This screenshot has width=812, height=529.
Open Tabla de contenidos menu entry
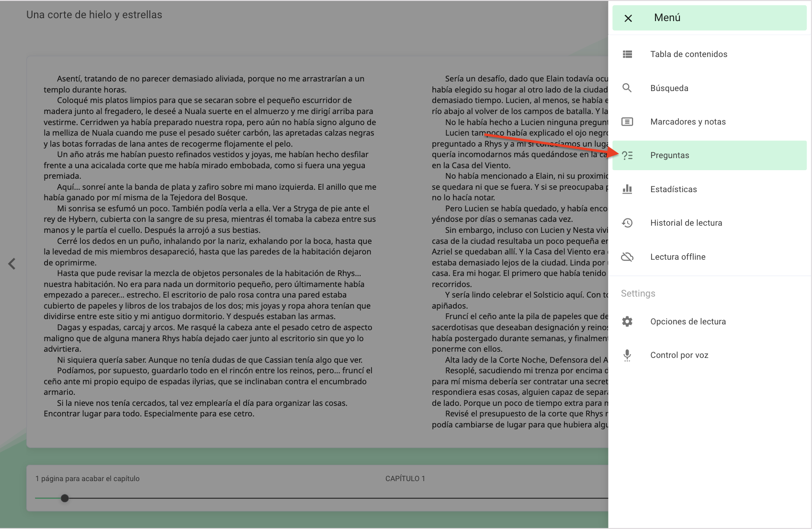710,54
